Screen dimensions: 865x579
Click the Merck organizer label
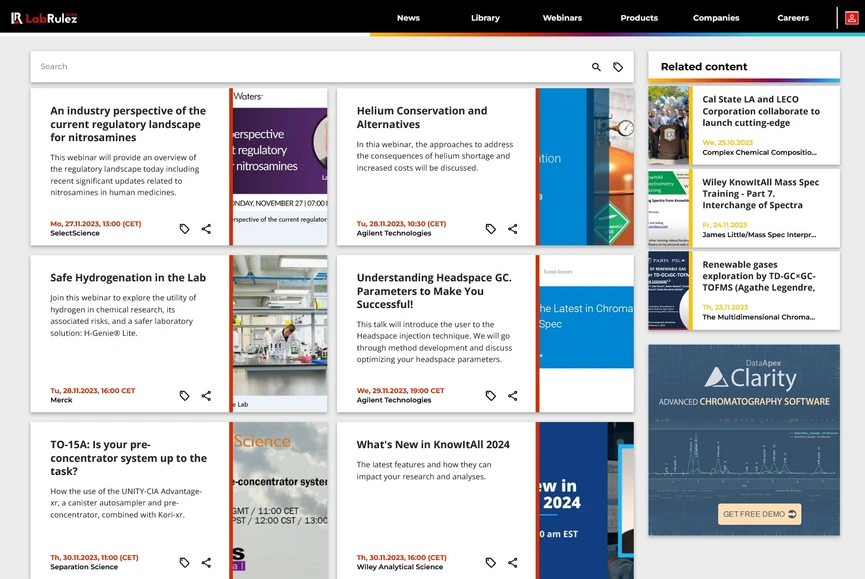click(x=61, y=400)
